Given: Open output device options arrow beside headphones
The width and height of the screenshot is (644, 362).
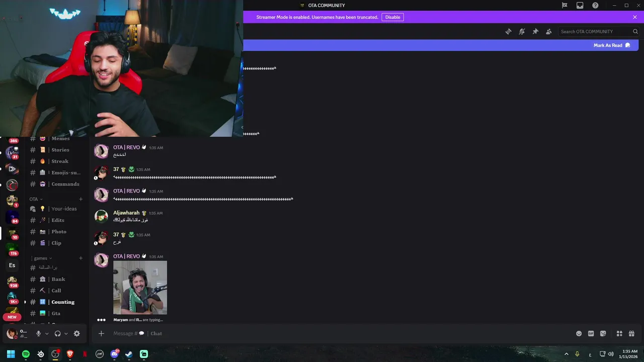Looking at the screenshot, I should pos(66,333).
